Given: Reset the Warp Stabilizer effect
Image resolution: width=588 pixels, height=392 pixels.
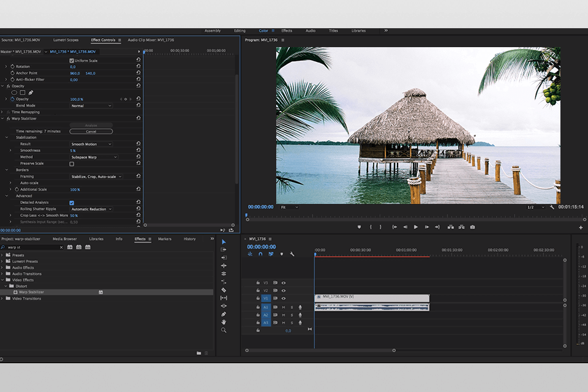Looking at the screenshot, I should click(x=138, y=118).
